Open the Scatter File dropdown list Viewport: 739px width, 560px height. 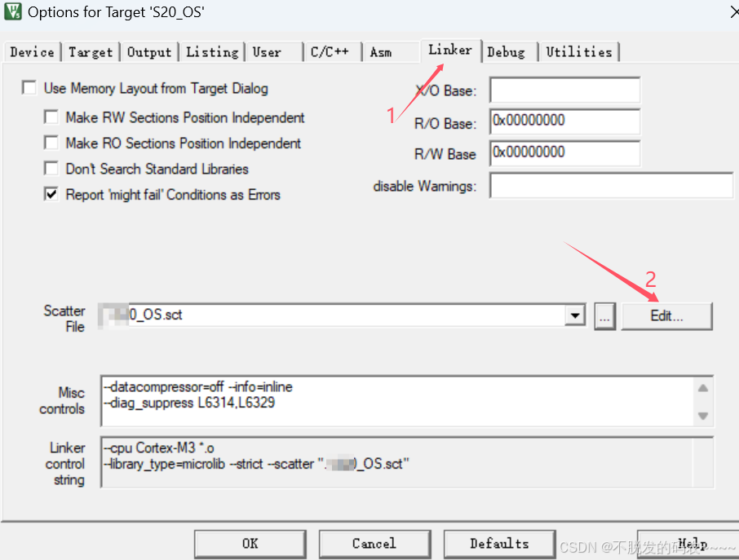[x=576, y=315]
